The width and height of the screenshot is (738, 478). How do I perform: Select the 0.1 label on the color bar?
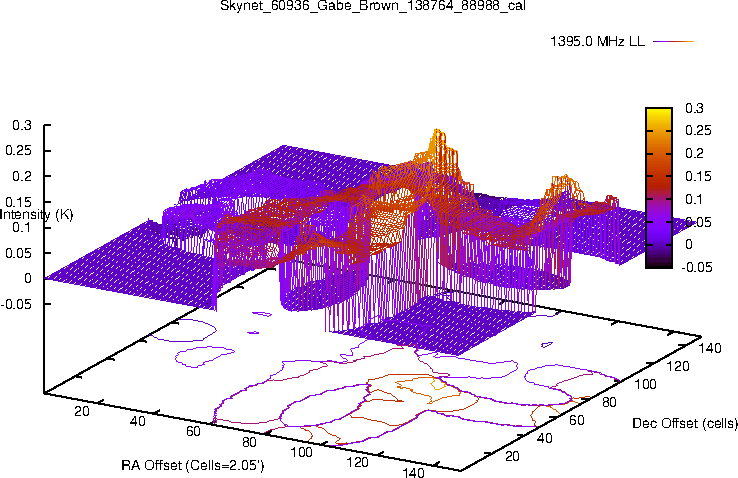click(694, 199)
